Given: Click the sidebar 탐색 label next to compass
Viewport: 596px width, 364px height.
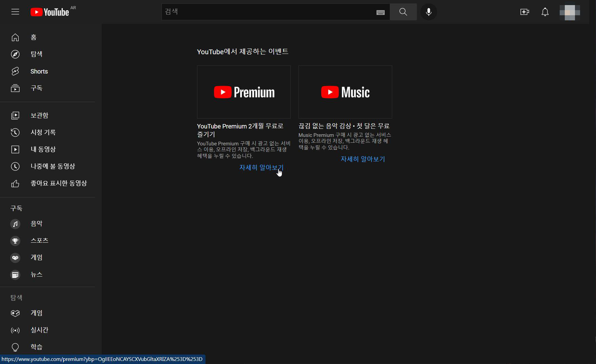Looking at the screenshot, I should [x=36, y=54].
